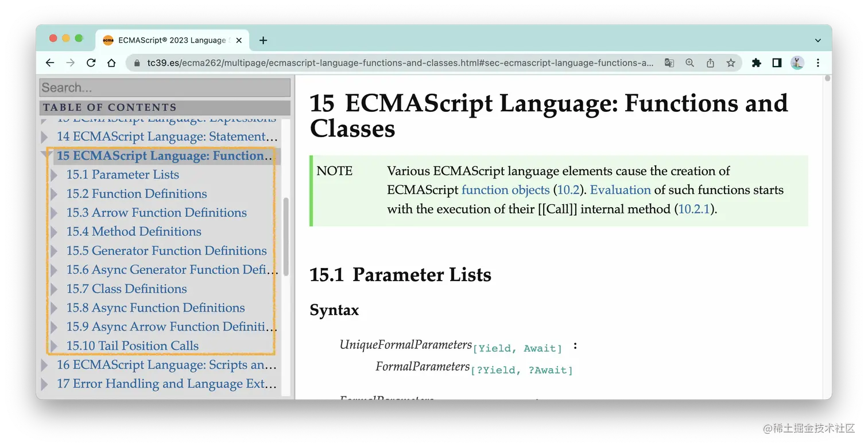
Task: Follow the 10.2.1 section link
Action: (695, 209)
